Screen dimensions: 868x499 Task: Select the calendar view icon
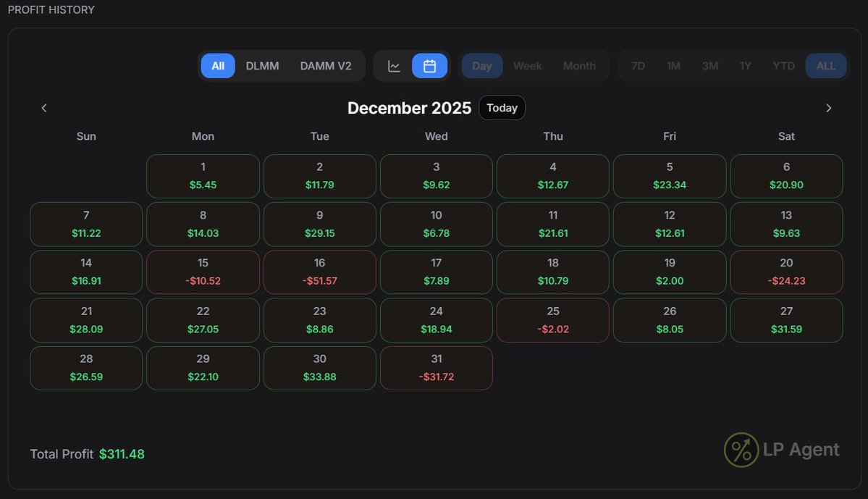pyautogui.click(x=430, y=65)
